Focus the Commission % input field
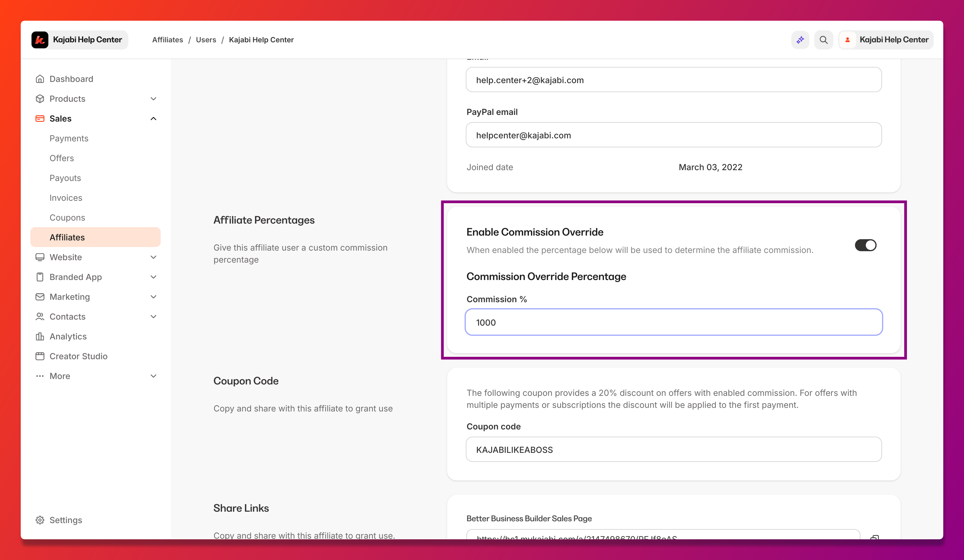Image resolution: width=964 pixels, height=560 pixels. point(674,322)
